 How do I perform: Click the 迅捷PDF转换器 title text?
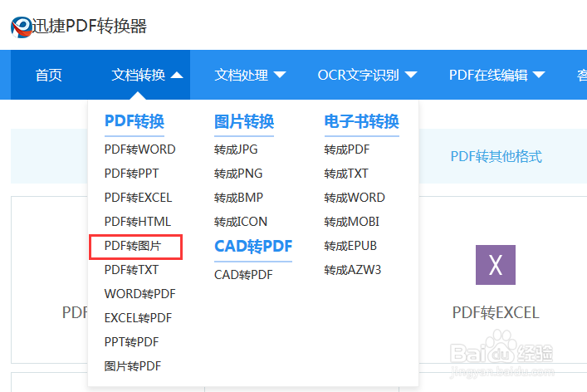[89, 27]
